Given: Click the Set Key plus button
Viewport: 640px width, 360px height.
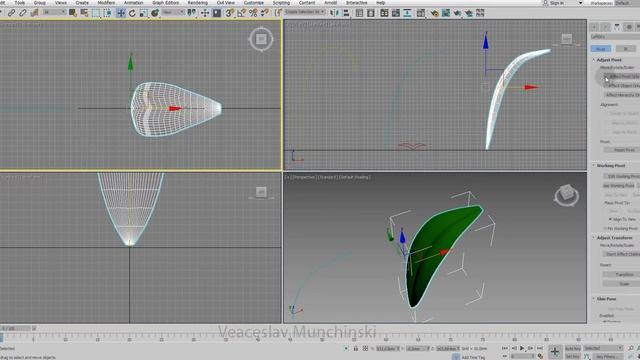Looking at the screenshot, I should [x=554, y=351].
